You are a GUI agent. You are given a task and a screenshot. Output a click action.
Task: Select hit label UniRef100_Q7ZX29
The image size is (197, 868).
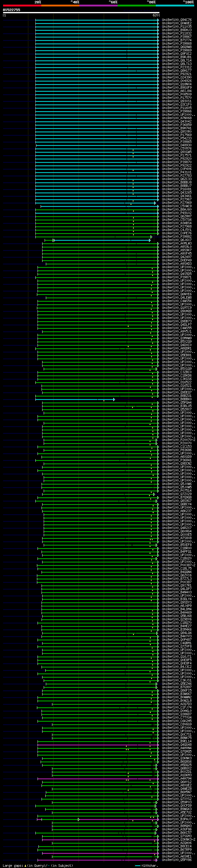coord(177,494)
